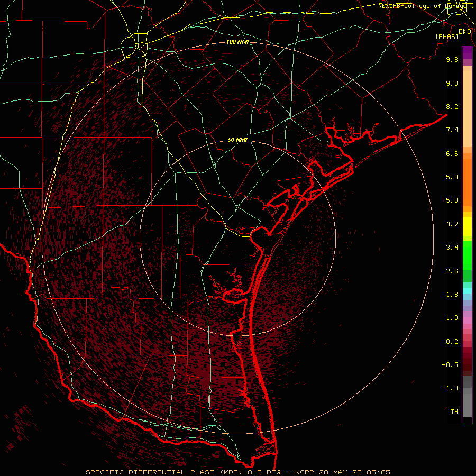Click the 2.6 scale value label
Image resolution: width=476 pixels, height=476 pixels.
(452, 271)
